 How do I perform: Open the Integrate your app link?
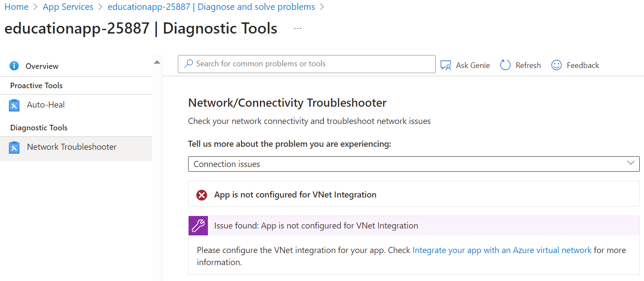point(502,250)
